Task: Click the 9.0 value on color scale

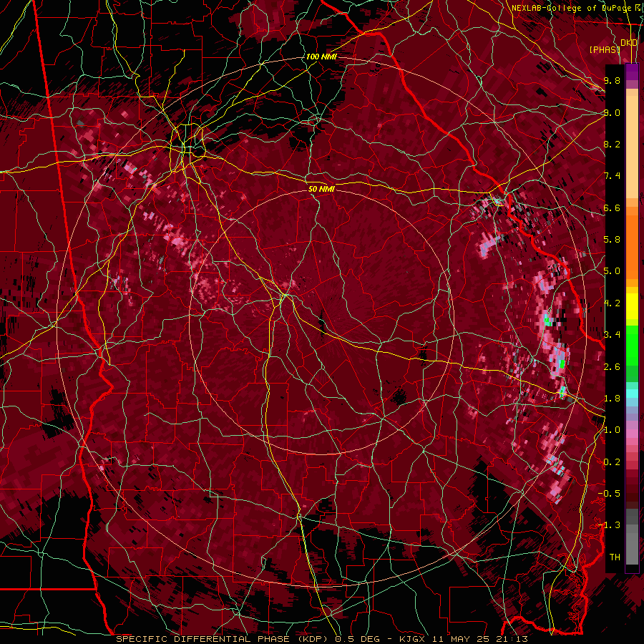Action: point(612,112)
